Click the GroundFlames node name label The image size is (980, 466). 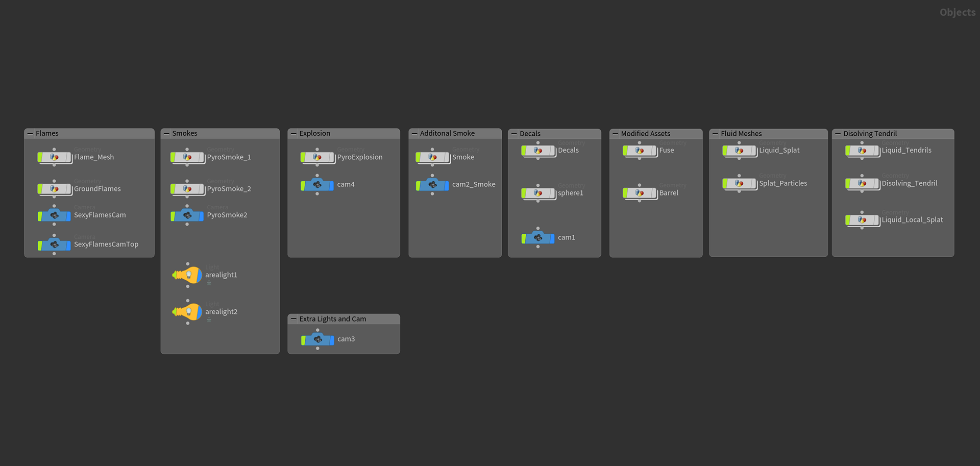coord(97,189)
